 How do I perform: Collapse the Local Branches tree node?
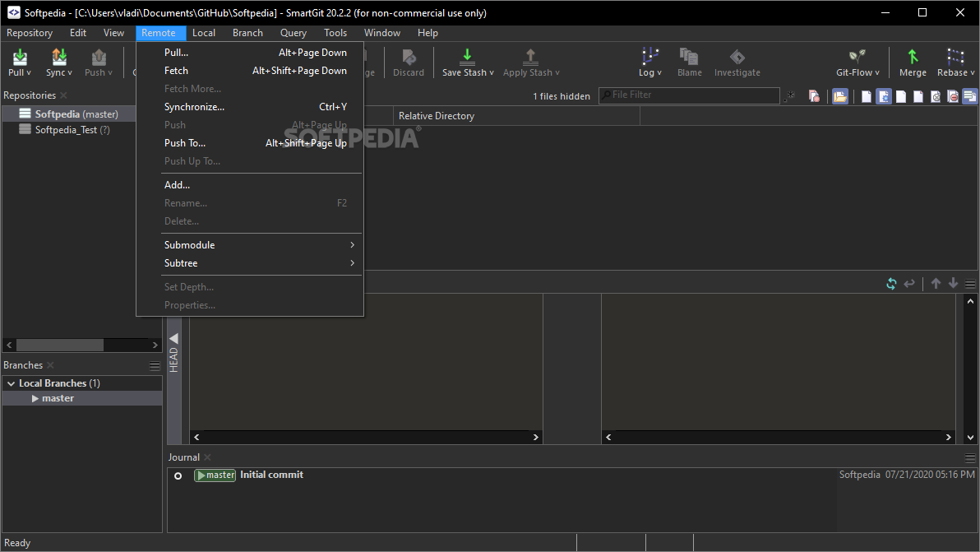[11, 383]
